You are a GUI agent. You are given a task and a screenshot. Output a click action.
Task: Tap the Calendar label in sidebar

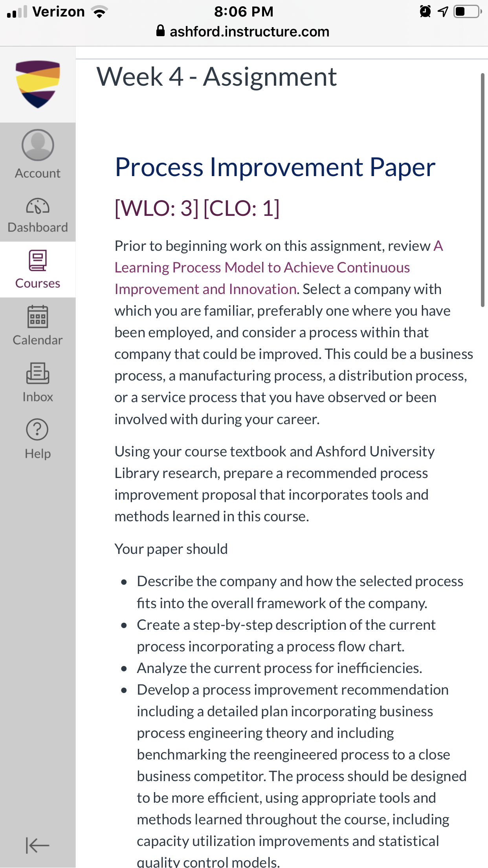click(38, 340)
